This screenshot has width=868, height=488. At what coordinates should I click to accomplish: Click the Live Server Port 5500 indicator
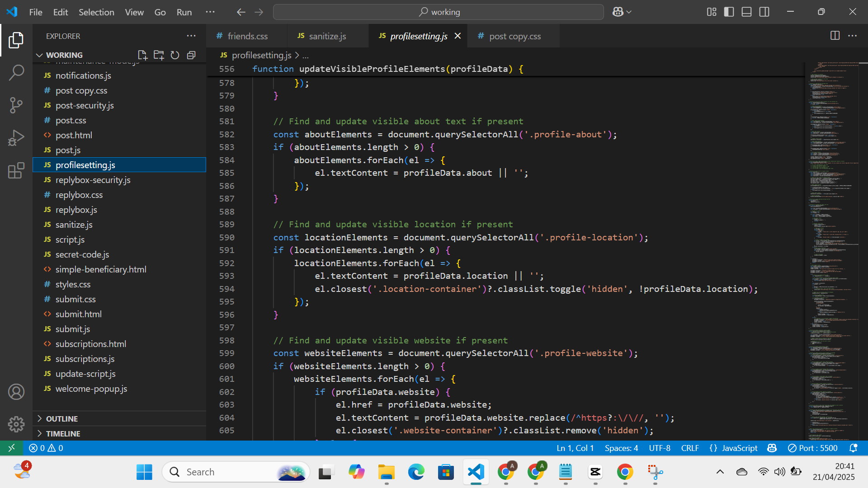[813, 448]
